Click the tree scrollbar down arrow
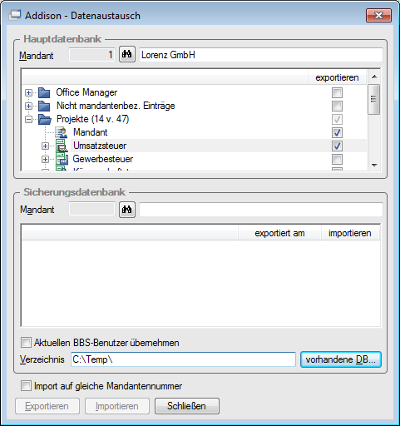This screenshot has width=400, height=426. point(374,165)
